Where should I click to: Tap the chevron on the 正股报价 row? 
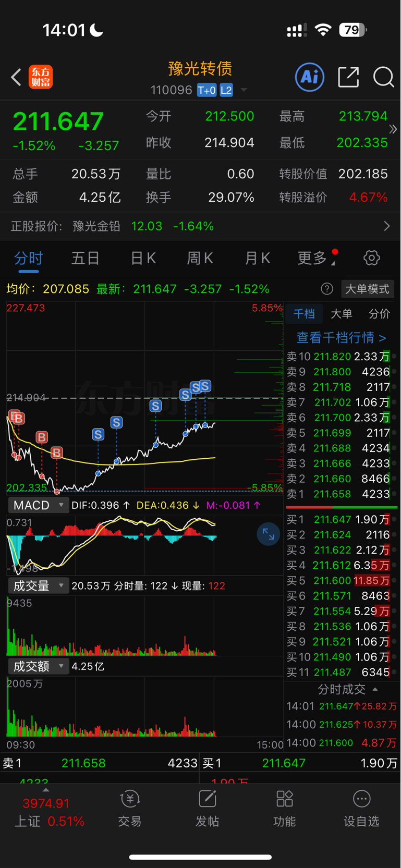click(x=387, y=226)
